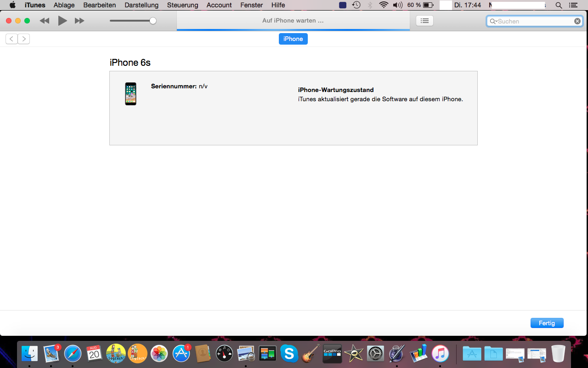Open the GoPro app from the Dock
This screenshot has width=588, height=368.
pos(333,353)
